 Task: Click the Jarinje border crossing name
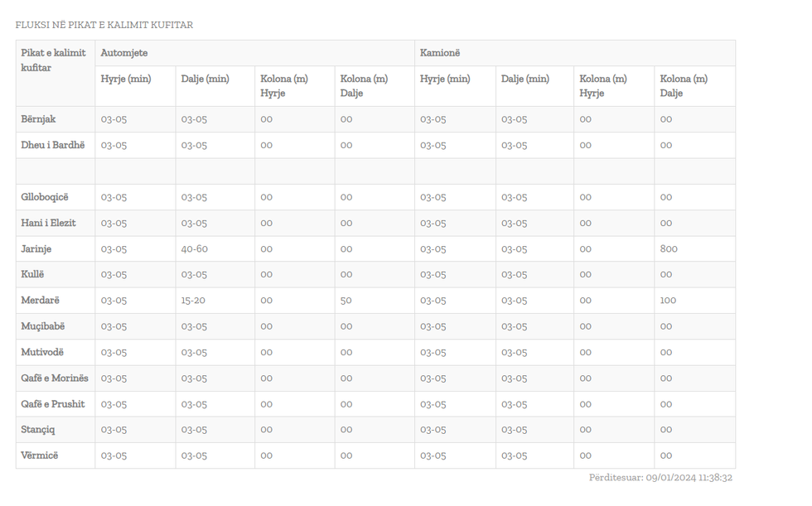point(37,248)
